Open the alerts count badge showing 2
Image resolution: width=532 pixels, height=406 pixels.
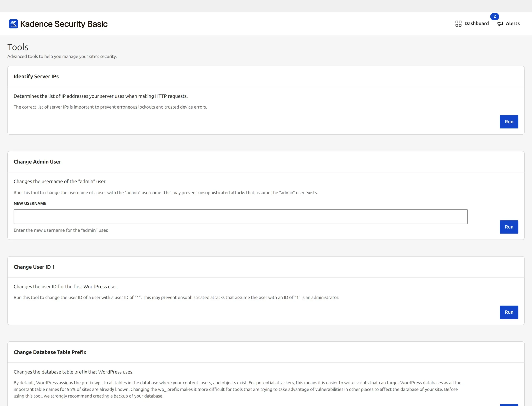(495, 16)
